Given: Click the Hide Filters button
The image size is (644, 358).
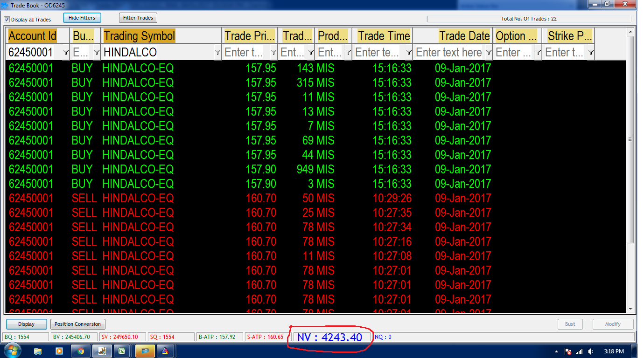Looking at the screenshot, I should coord(82,18).
